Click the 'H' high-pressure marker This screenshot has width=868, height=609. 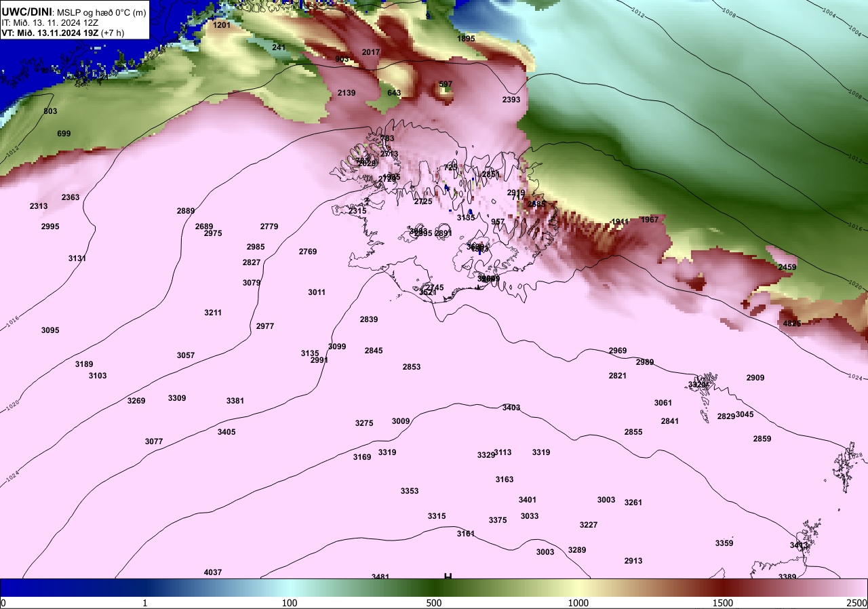point(448,577)
